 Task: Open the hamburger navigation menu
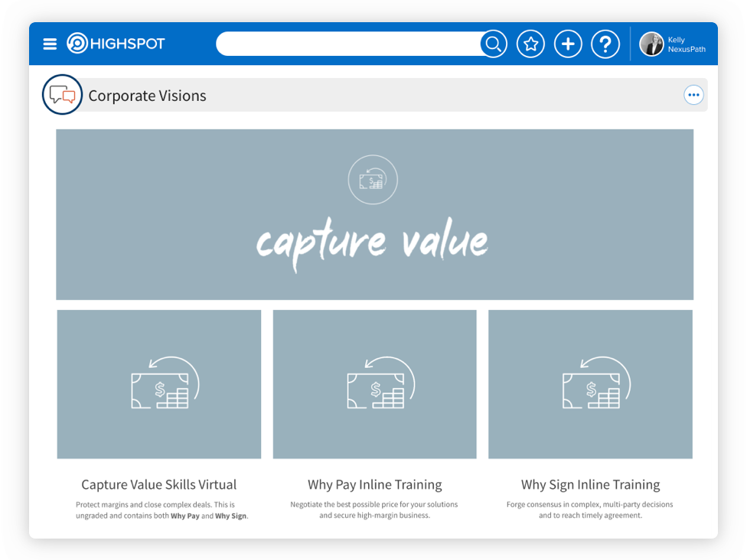(50, 44)
